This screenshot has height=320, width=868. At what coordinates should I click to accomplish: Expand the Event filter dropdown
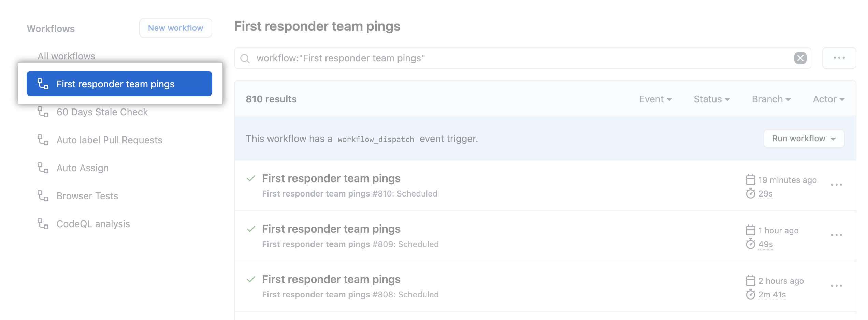pos(655,99)
